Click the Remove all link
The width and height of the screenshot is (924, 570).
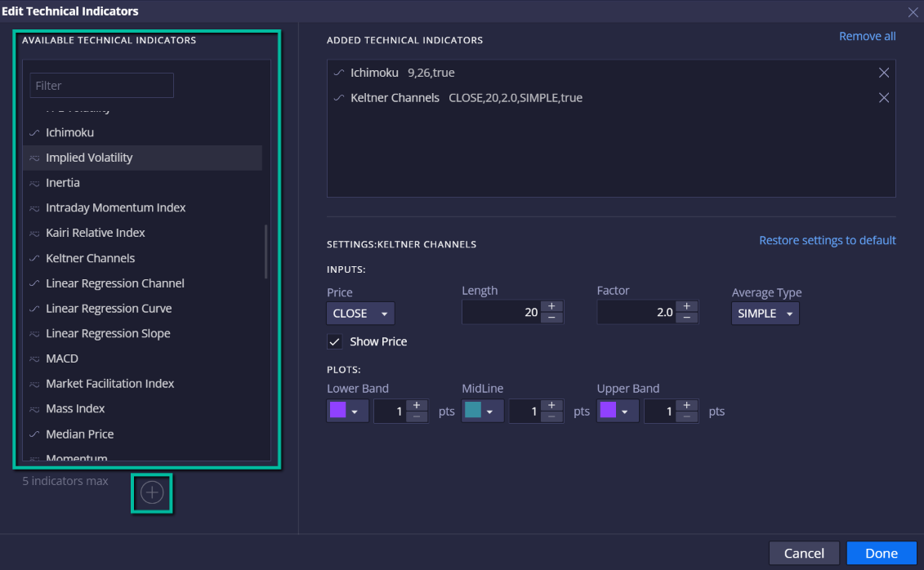point(867,36)
